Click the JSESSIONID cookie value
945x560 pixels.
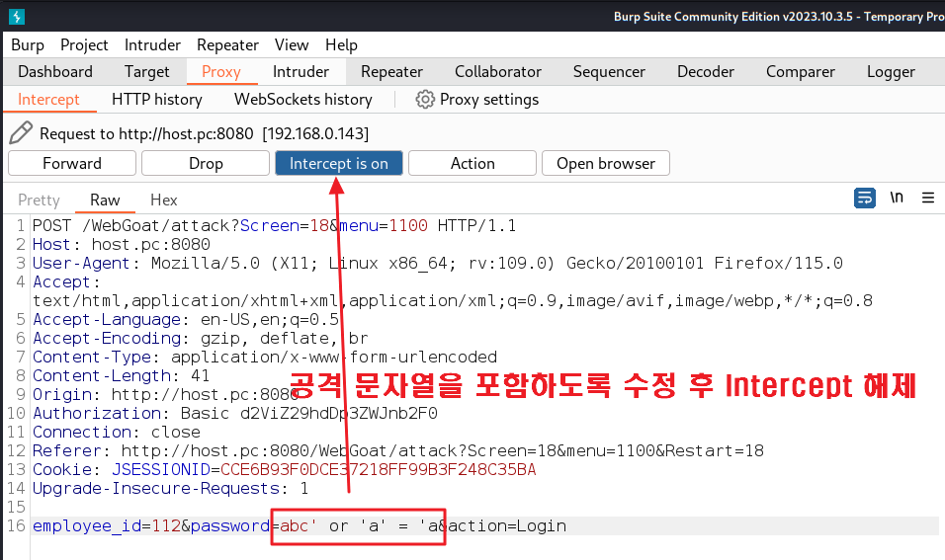(x=378, y=470)
